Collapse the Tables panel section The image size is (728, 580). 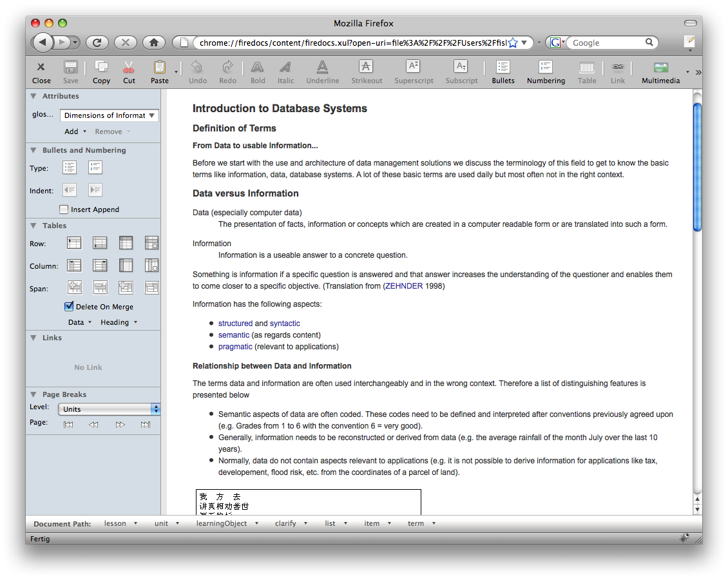pyautogui.click(x=34, y=226)
